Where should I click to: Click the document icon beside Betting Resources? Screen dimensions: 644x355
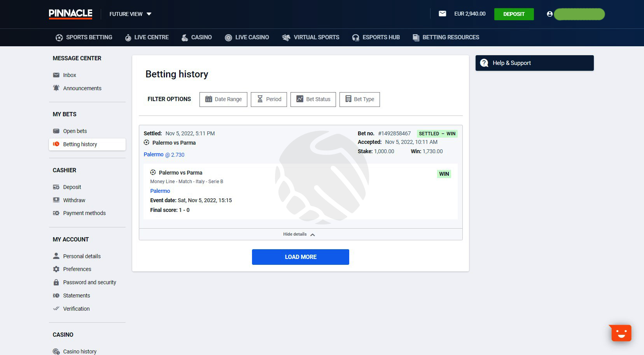point(416,38)
